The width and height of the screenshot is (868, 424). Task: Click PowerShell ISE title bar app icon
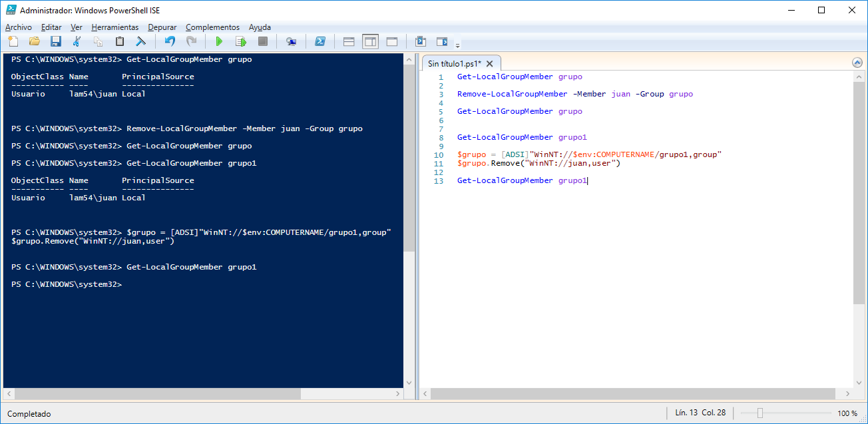point(10,10)
